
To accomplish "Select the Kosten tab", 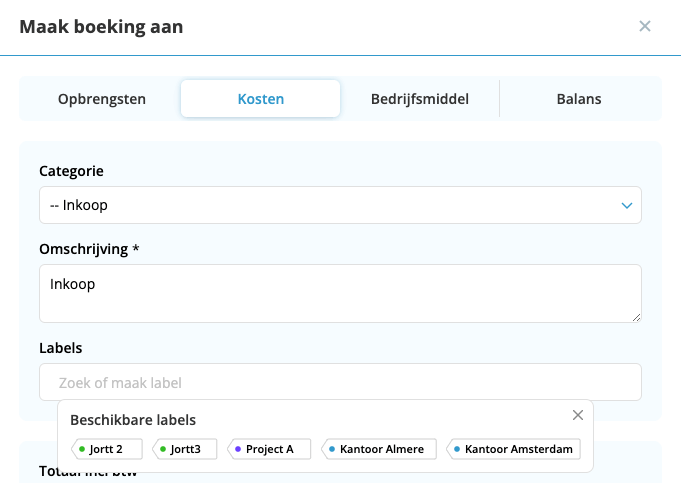I will tap(261, 99).
